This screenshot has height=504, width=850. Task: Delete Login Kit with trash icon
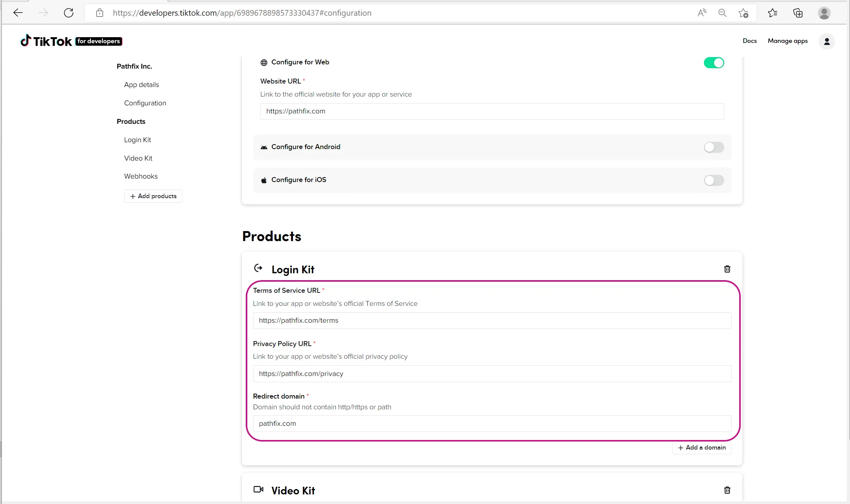pyautogui.click(x=727, y=269)
